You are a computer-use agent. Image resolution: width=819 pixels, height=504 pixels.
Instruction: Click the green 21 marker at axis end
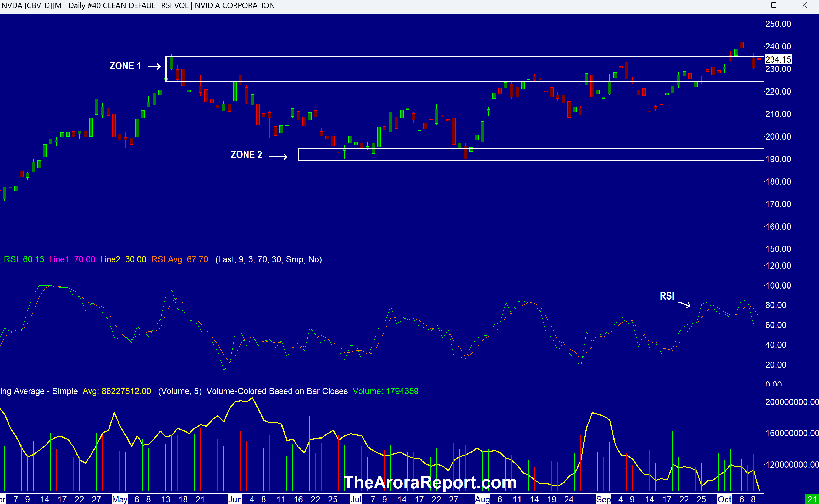click(812, 499)
